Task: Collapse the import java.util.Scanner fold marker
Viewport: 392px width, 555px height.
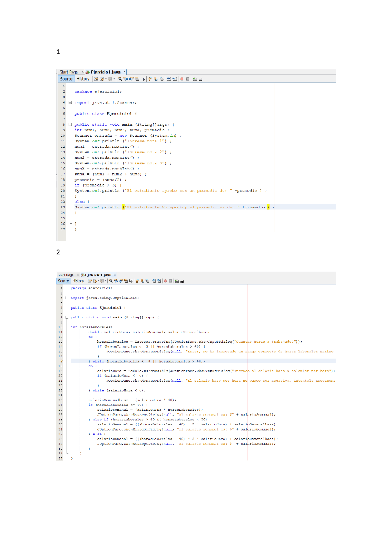Action: 70,102
